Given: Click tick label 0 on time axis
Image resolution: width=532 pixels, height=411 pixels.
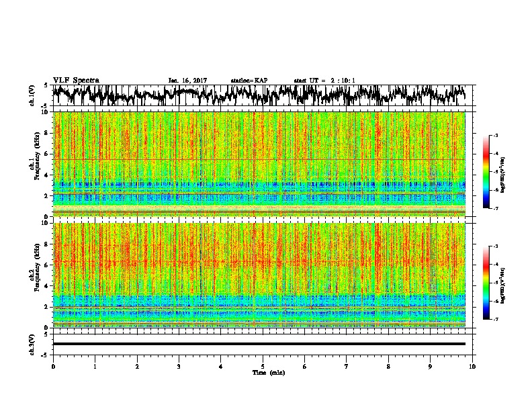Looking at the screenshot, I should (x=53, y=367).
